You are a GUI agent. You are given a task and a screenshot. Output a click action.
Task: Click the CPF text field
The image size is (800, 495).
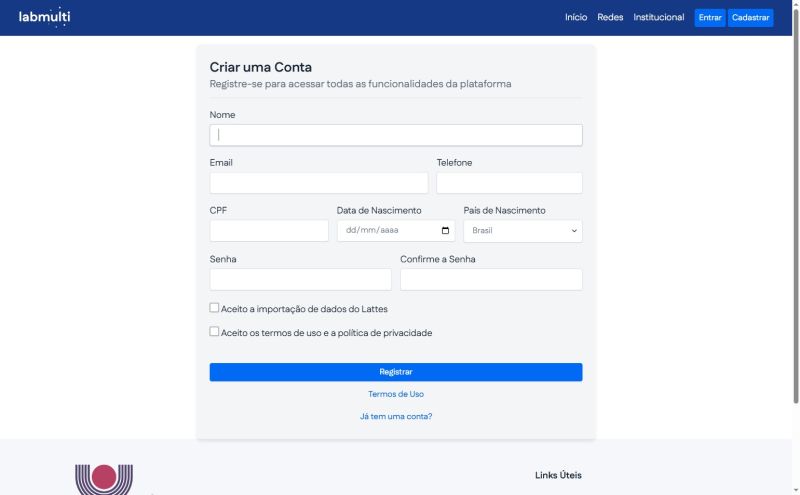click(269, 231)
